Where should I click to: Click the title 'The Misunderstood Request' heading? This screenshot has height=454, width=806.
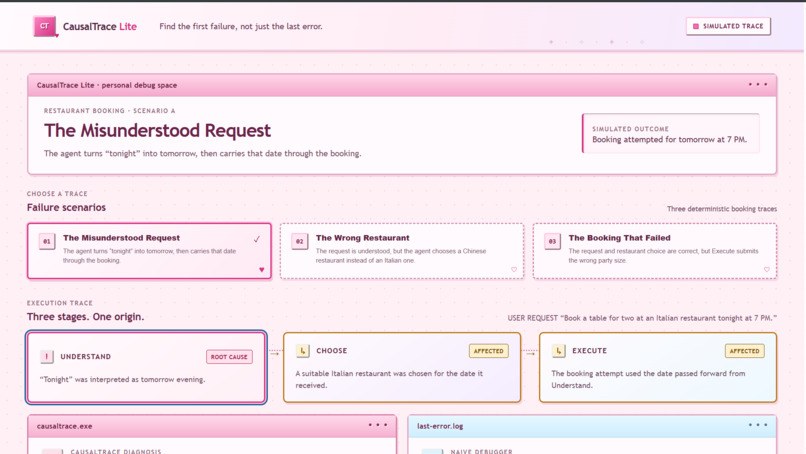157,131
